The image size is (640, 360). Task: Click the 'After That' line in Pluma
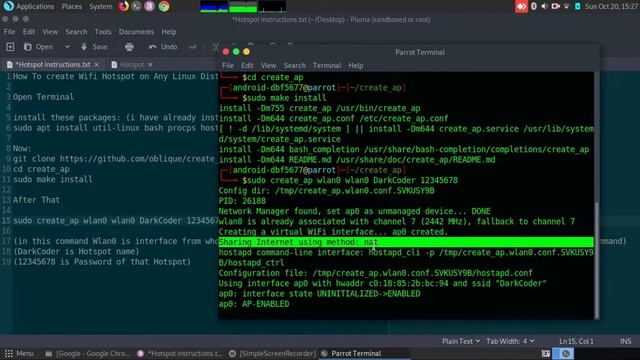[x=36, y=200]
